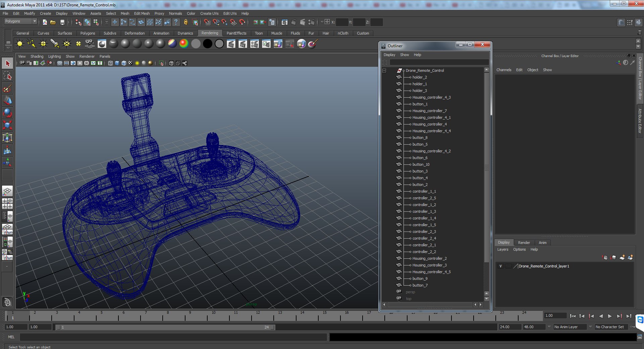644x349 pixels.
Task: Click the Layered Shader striped ball icon
Action: point(172,44)
